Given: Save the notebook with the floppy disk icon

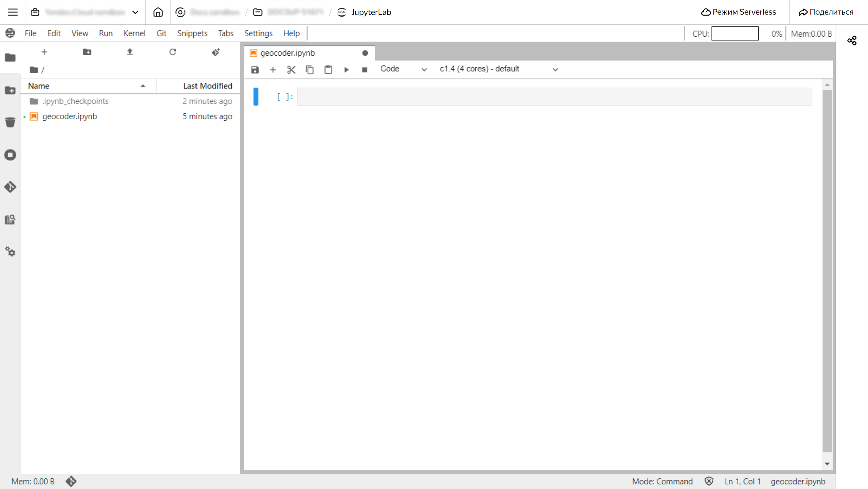Looking at the screenshot, I should click(255, 70).
